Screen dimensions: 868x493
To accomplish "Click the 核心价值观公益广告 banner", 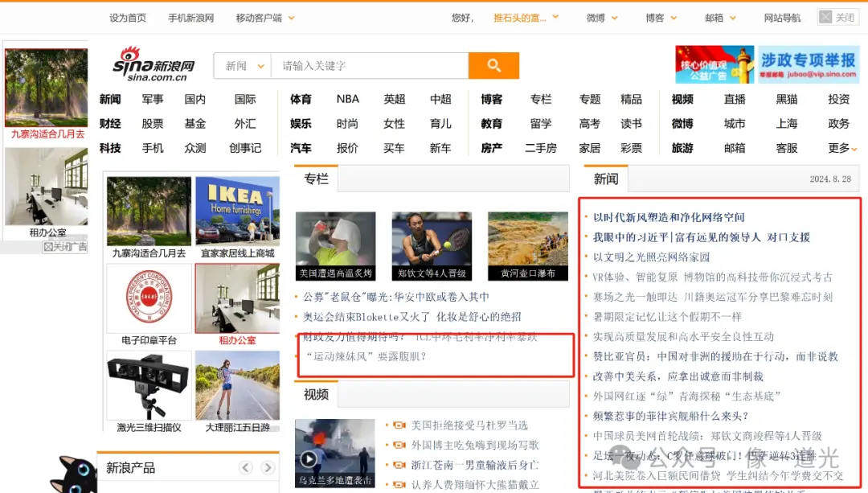I will (714, 65).
